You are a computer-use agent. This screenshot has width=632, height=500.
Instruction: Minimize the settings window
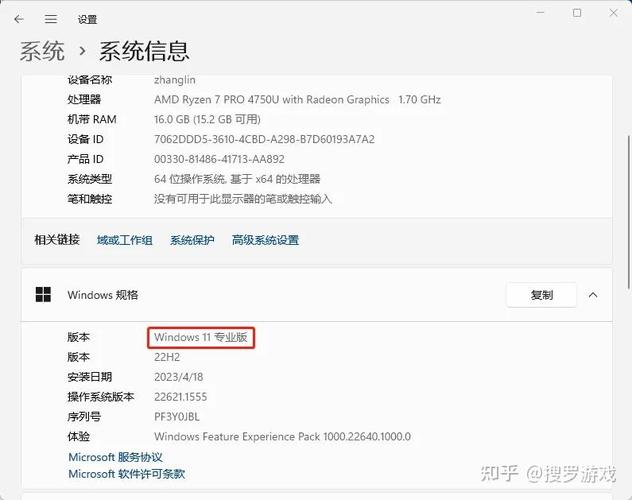click(540, 13)
